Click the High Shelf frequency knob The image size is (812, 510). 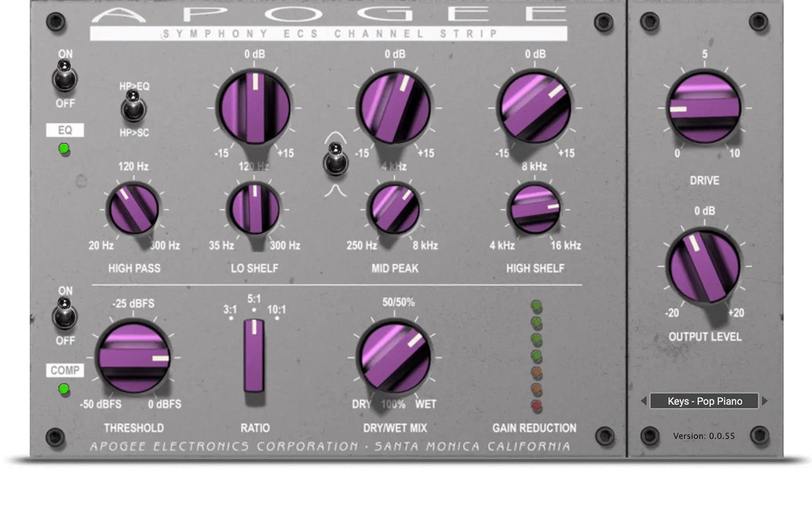coord(534,209)
